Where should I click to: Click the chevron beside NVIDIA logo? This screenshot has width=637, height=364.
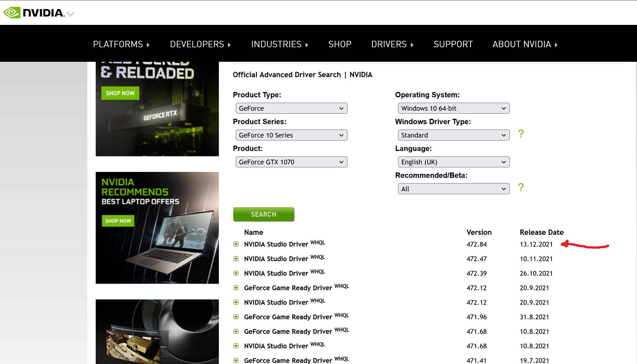pos(71,14)
